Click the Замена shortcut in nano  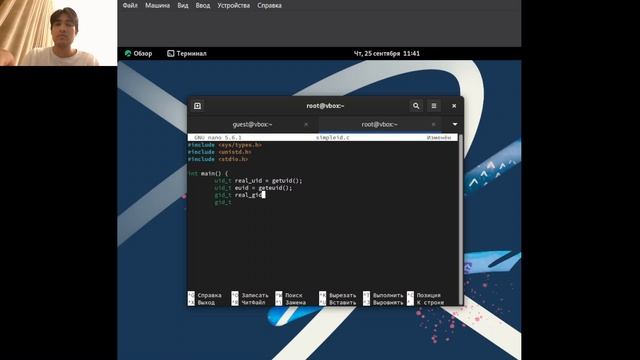pos(291,302)
